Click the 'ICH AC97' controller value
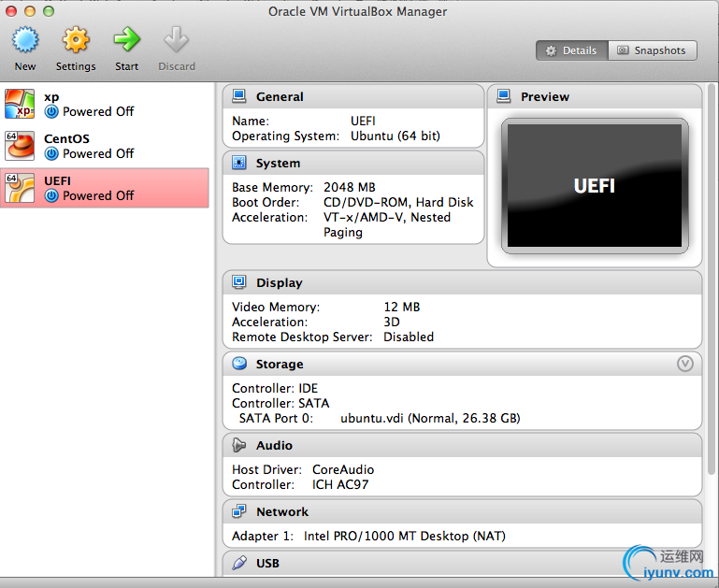This screenshot has height=588, width=719. pyautogui.click(x=340, y=485)
